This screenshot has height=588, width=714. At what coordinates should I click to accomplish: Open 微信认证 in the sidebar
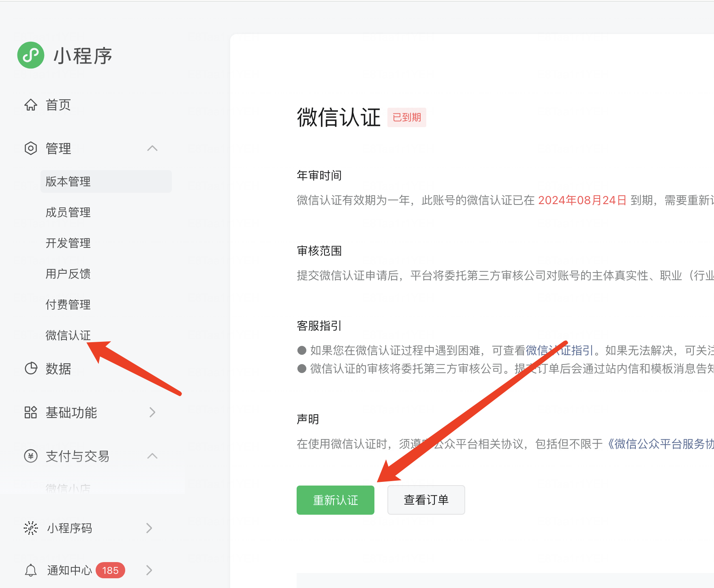coord(68,335)
